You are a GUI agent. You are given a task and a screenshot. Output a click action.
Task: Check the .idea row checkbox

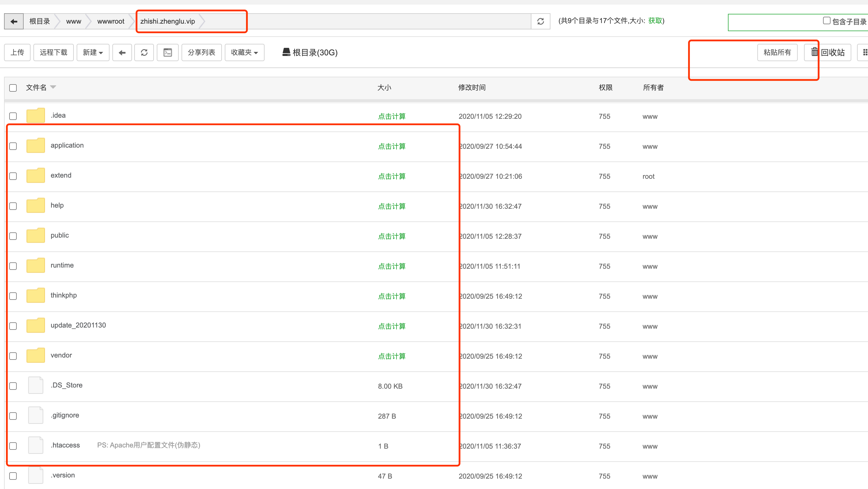(13, 116)
